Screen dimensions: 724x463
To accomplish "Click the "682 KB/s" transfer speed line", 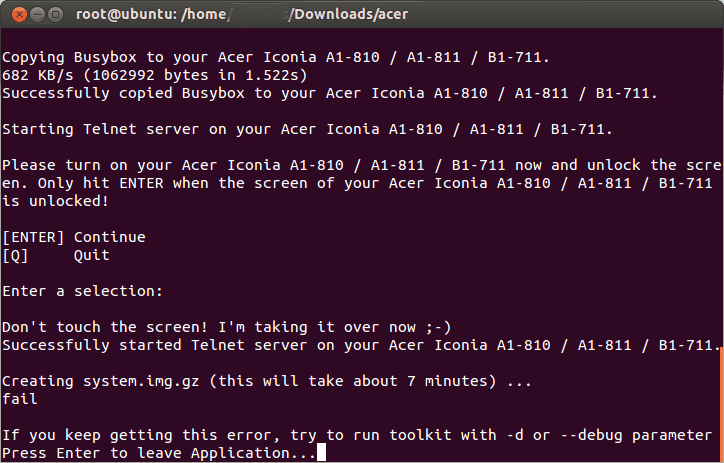I will [x=155, y=75].
